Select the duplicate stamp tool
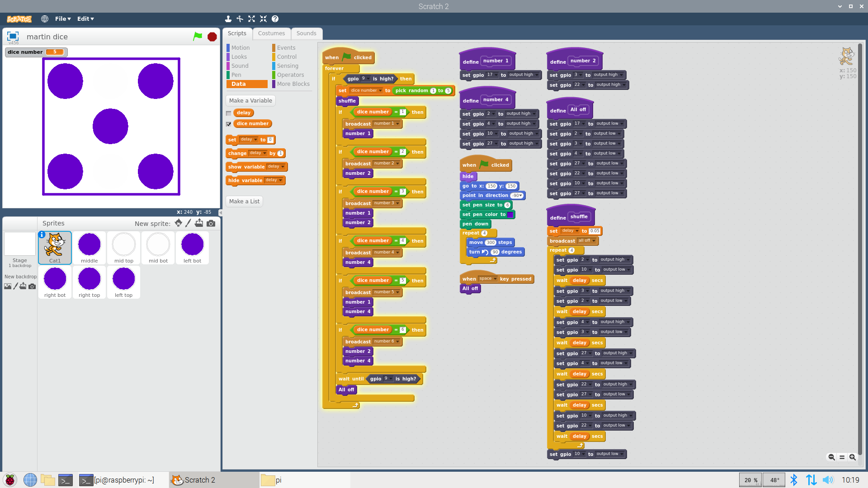 coord(228,19)
